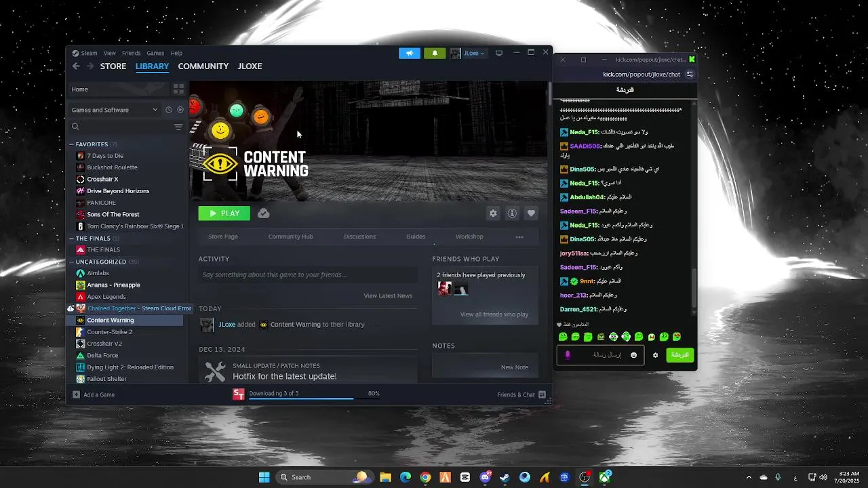This screenshot has width=868, height=488.
Task: Open Content Warning manage gear icon
Action: (x=493, y=213)
